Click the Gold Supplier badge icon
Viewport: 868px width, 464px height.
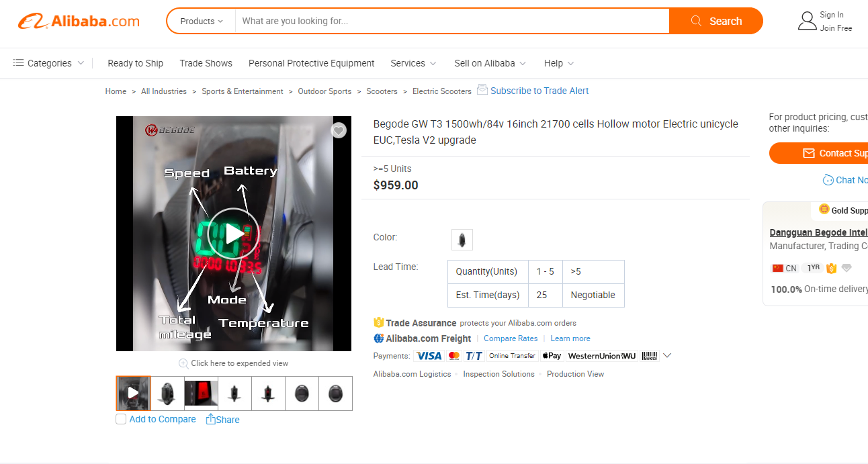click(x=824, y=210)
